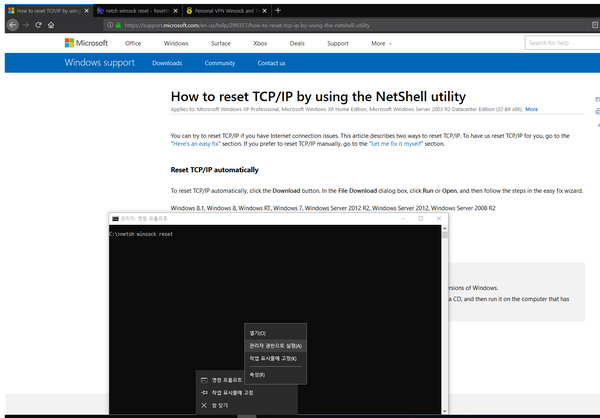This screenshot has height=418, width=600.
Task: Click the 'netsh winsock reset' command line text
Action: (x=146, y=234)
